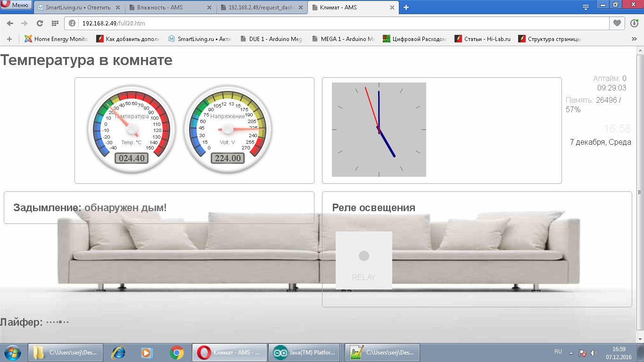Launch Google Chrome from the taskbar
The height and width of the screenshot is (362, 644).
[177, 353]
